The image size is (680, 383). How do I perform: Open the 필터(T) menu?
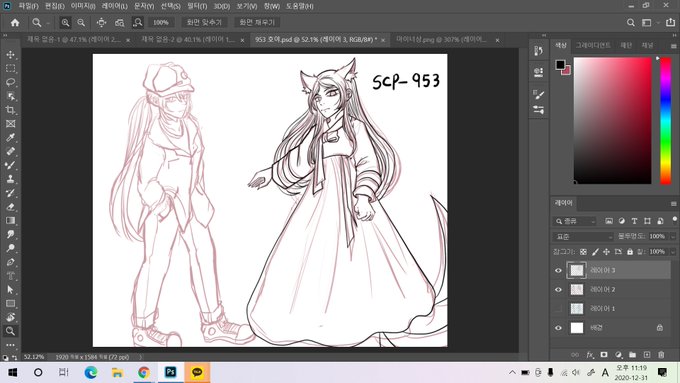pos(197,6)
